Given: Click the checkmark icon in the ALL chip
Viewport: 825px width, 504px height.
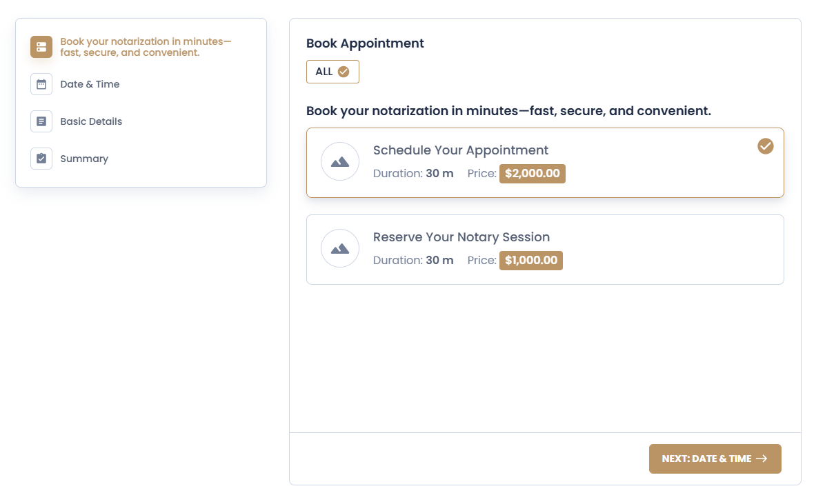Looking at the screenshot, I should coord(344,72).
